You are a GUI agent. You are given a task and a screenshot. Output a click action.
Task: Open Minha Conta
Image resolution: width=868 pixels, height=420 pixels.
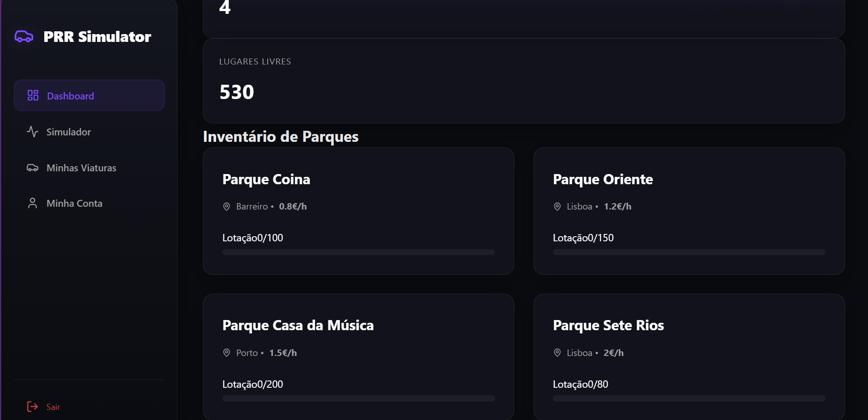click(74, 203)
